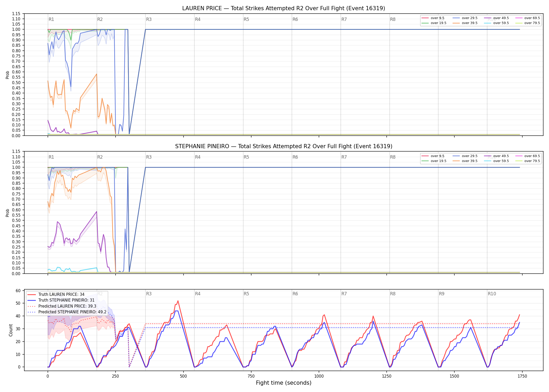Click the R5 round label in the Lauren Price chart

(x=246, y=19)
